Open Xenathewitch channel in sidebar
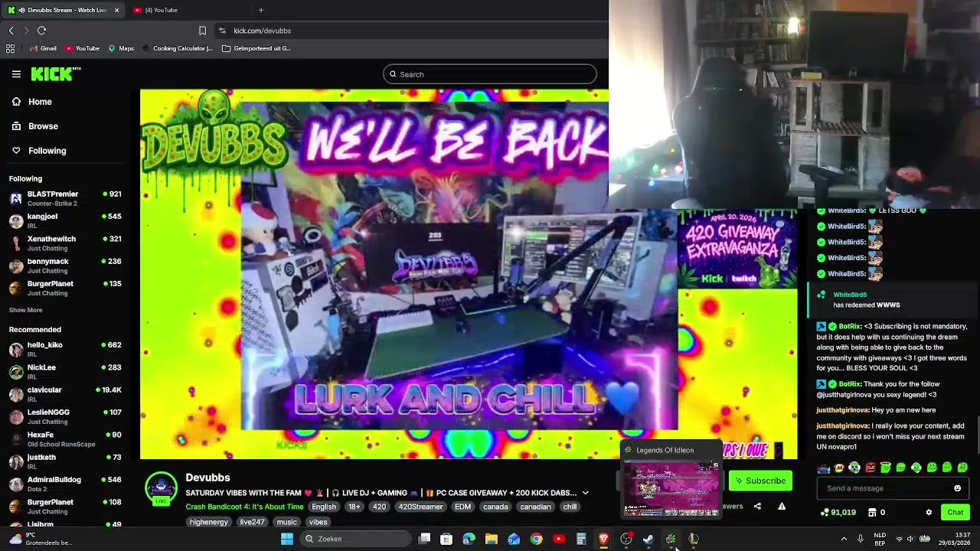980x551 pixels. pos(65,243)
